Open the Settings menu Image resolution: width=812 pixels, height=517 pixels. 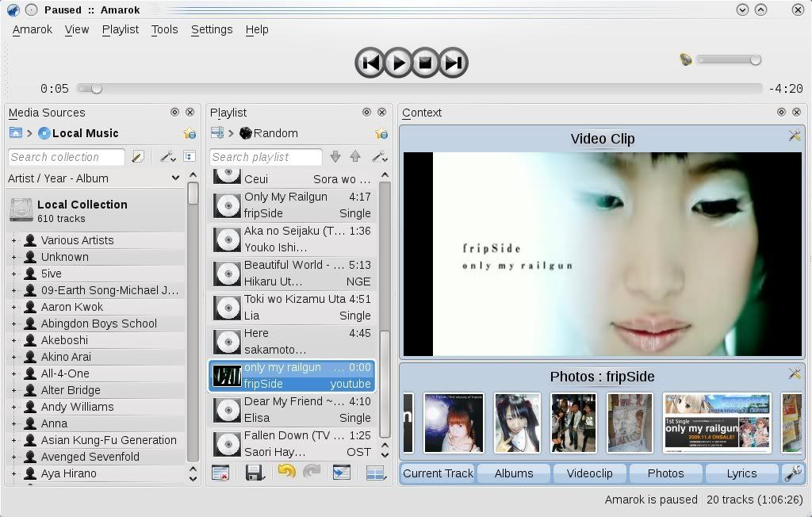211,29
